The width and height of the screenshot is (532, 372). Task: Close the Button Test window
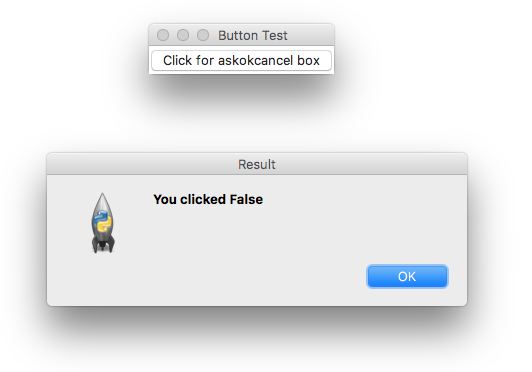click(163, 35)
